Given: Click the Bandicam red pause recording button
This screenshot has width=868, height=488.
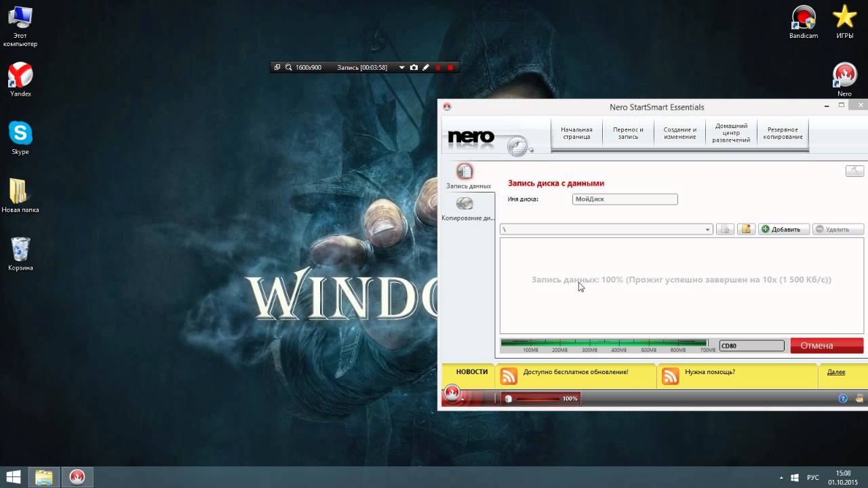Looking at the screenshot, I should pyautogui.click(x=438, y=67).
